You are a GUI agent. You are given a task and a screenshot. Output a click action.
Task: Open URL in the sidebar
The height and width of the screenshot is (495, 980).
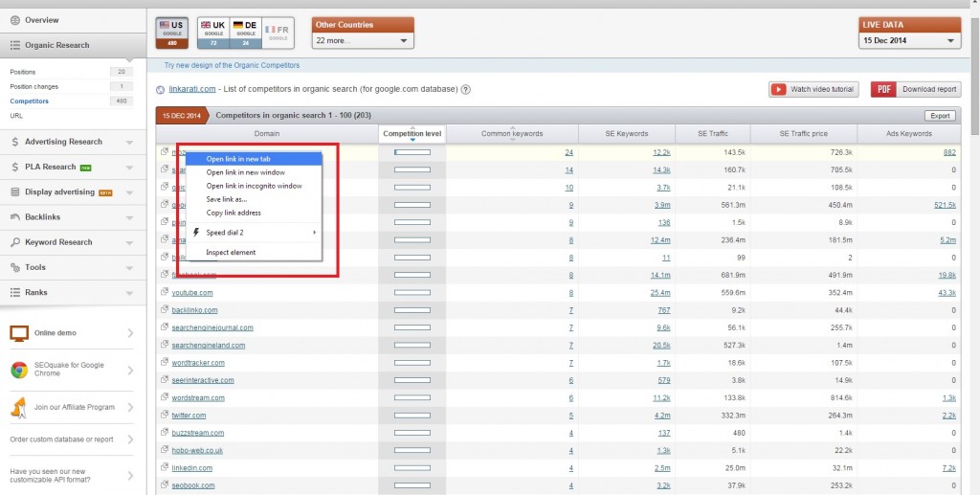[16, 116]
